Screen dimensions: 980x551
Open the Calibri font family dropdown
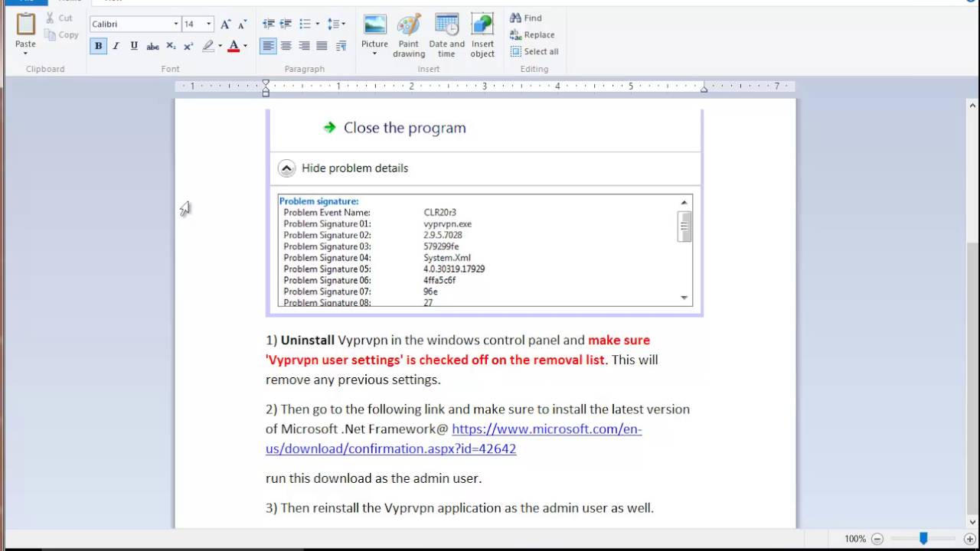tap(176, 24)
